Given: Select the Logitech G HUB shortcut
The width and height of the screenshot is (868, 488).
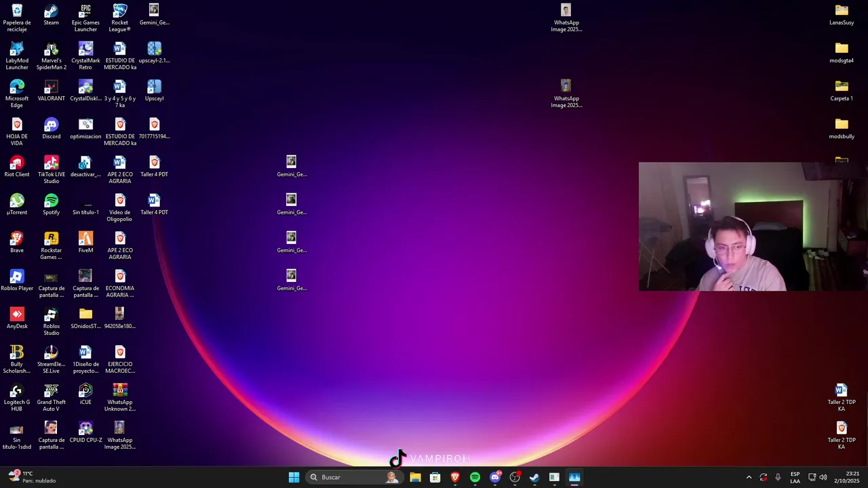Looking at the screenshot, I should click(x=17, y=398).
